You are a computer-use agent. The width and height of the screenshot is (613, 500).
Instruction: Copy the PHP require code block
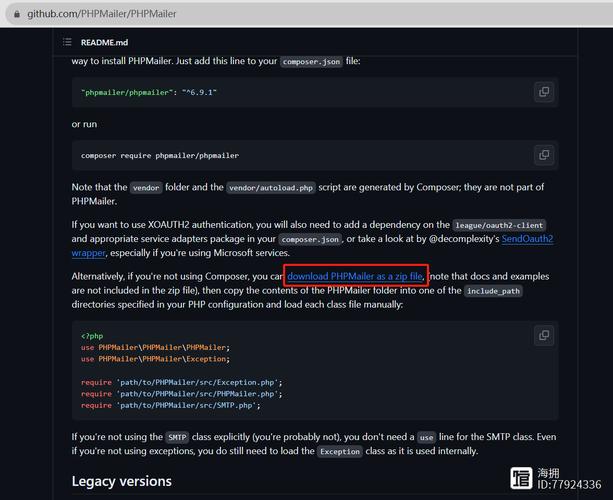[544, 336]
